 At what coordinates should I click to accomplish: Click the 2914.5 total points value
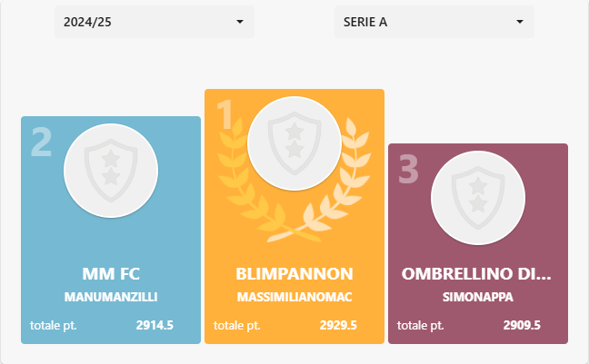click(155, 325)
